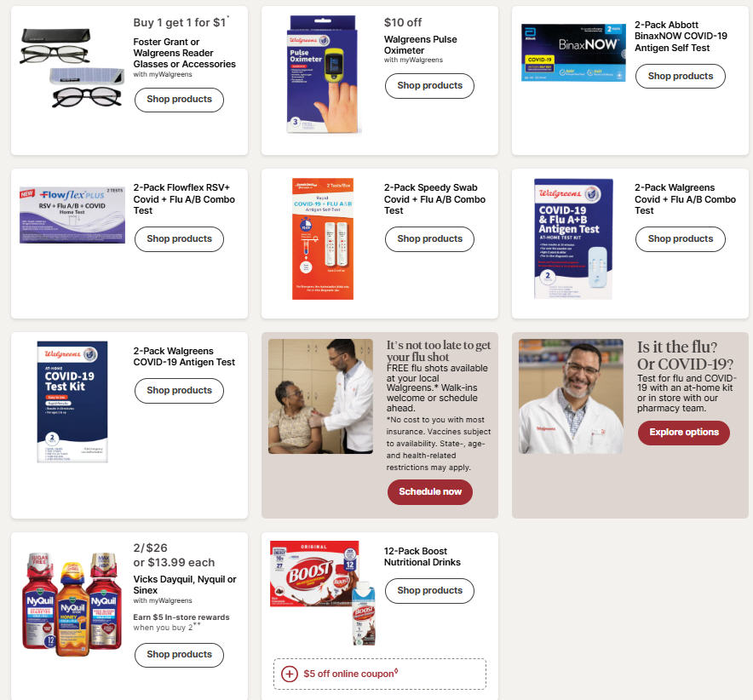This screenshot has width=753, height=700.
Task: Shop products for Abbott BinaxNOW self test
Action: point(680,76)
